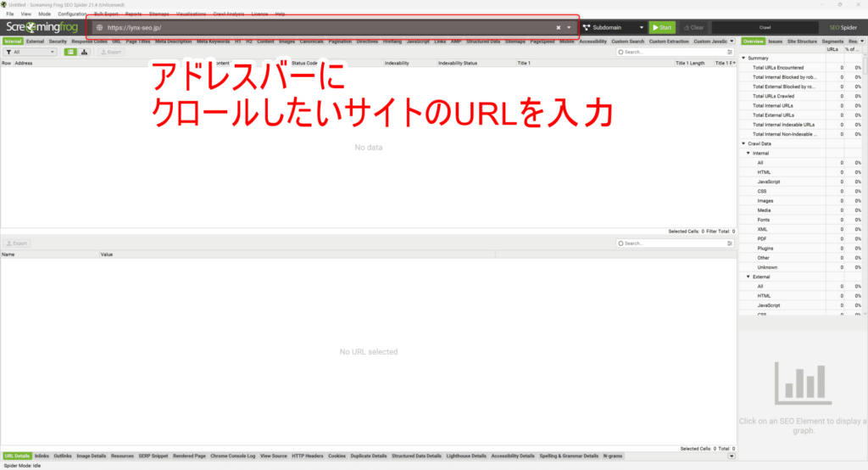This screenshot has height=470, width=868.
Task: Open the Subdomain crawl scope dropdown
Action: click(613, 27)
